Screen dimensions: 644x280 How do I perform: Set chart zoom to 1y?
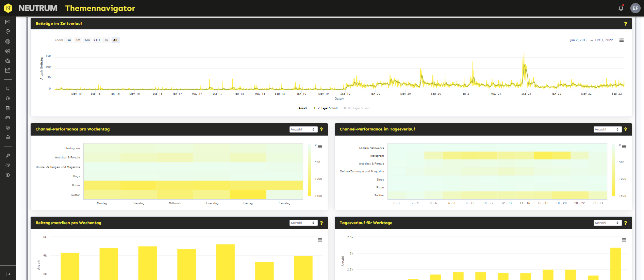(x=106, y=40)
